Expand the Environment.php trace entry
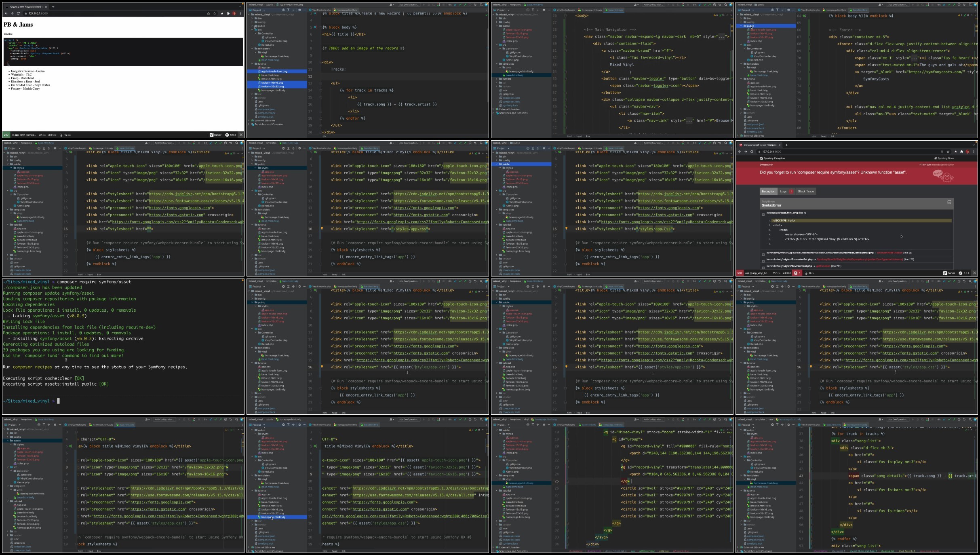Screen dimensions: 980x555 [x=763, y=267]
